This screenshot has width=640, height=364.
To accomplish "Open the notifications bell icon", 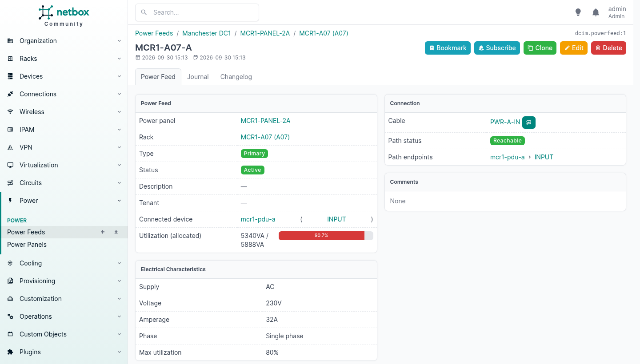I will (596, 12).
